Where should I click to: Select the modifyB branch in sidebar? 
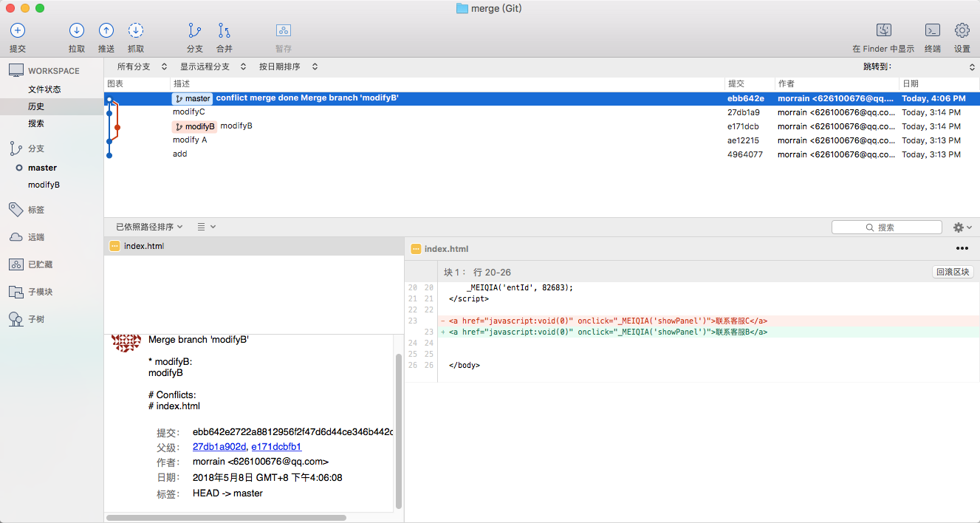(x=44, y=185)
